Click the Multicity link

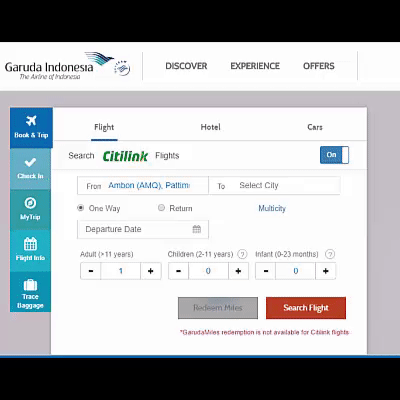(x=272, y=208)
